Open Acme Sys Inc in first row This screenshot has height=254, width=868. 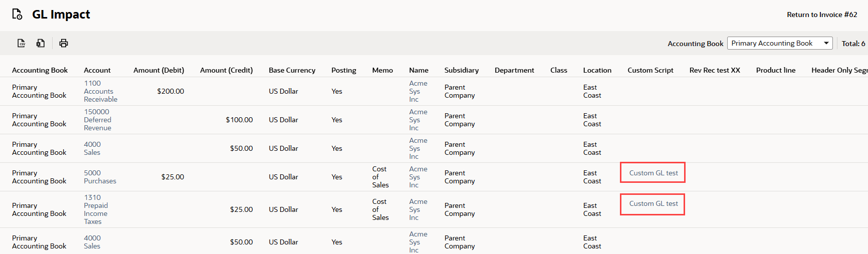point(418,91)
